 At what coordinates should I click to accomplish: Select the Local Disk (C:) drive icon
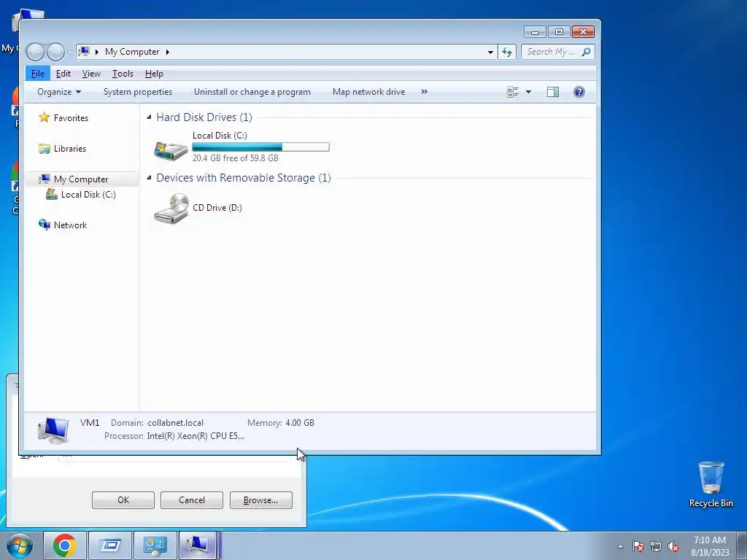click(x=171, y=150)
